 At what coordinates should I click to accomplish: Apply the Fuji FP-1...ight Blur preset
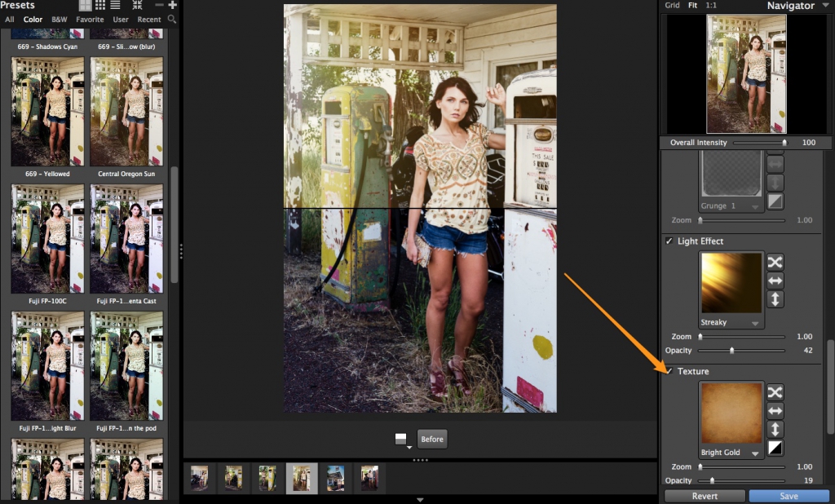pos(47,366)
